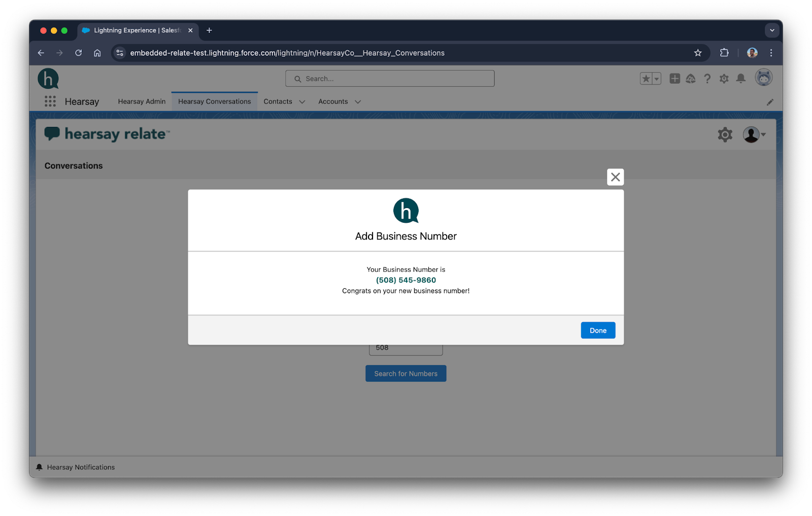Open Salesforce Help question mark
This screenshot has width=812, height=516.
[707, 79]
